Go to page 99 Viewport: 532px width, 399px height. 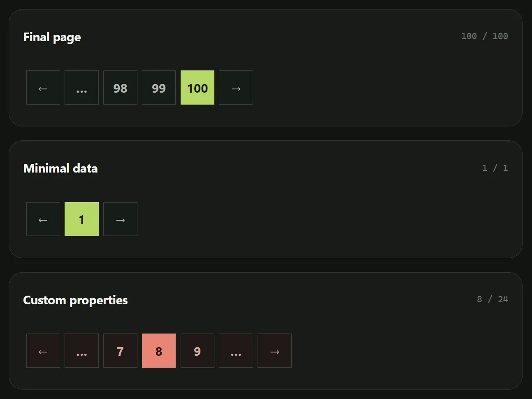159,87
